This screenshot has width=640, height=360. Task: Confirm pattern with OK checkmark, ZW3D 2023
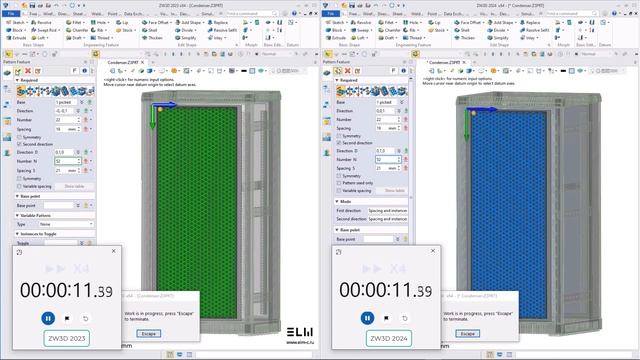pos(18,71)
